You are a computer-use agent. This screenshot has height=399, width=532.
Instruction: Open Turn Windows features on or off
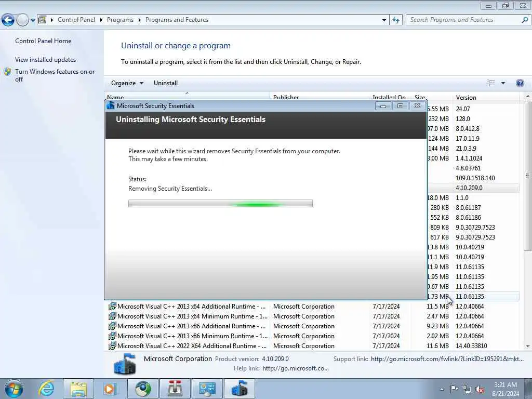click(x=55, y=75)
